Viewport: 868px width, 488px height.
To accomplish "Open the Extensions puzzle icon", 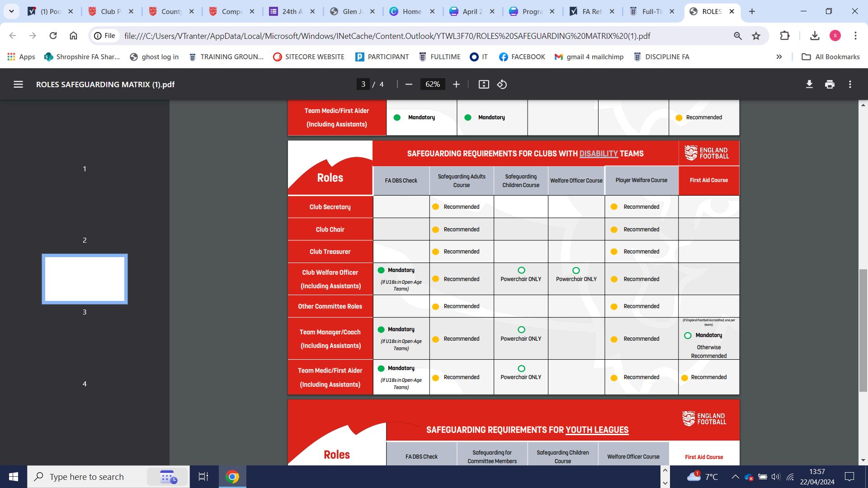I will [x=785, y=36].
